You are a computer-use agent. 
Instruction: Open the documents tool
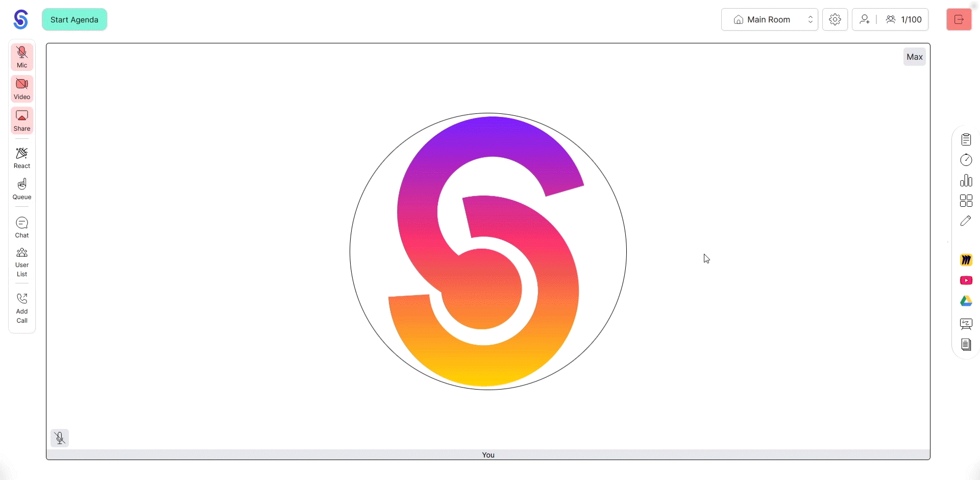coord(966,345)
